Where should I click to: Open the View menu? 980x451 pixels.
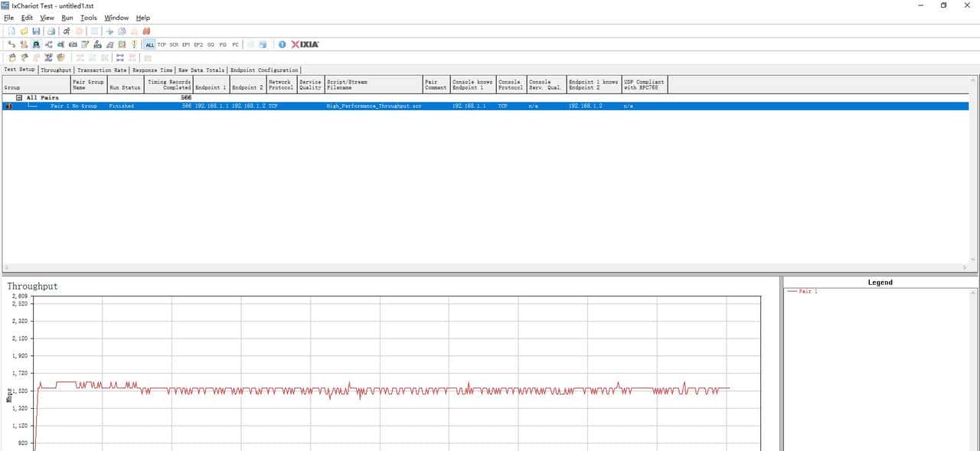point(47,18)
